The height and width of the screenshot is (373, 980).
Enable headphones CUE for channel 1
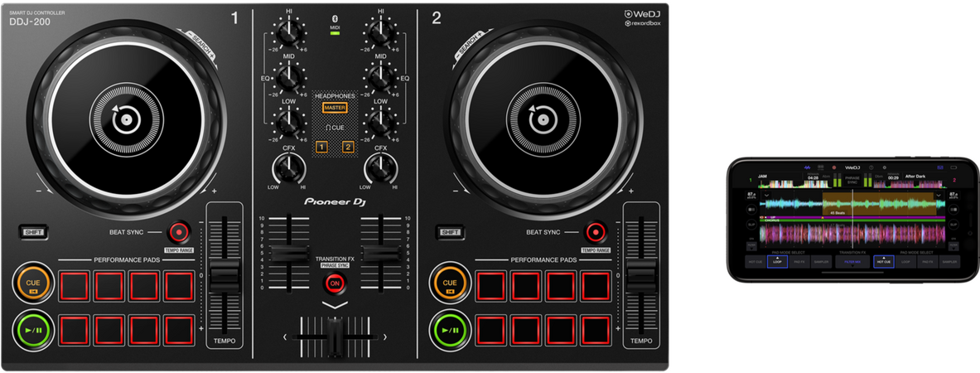320,148
